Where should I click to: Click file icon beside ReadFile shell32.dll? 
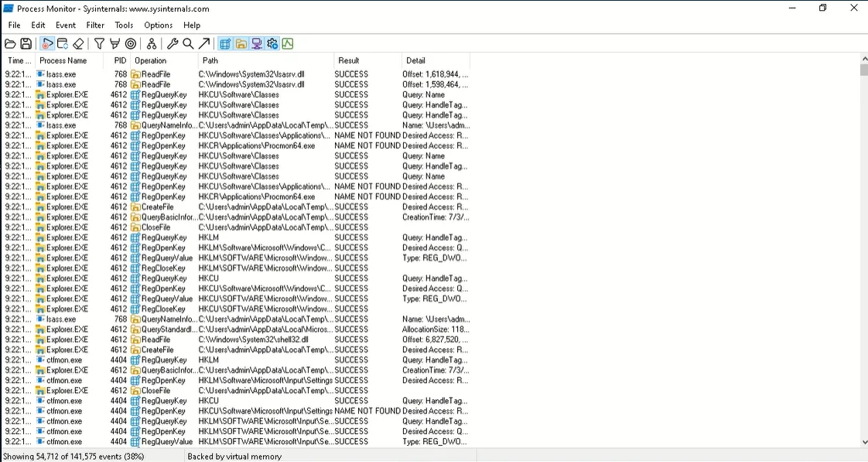coord(135,340)
